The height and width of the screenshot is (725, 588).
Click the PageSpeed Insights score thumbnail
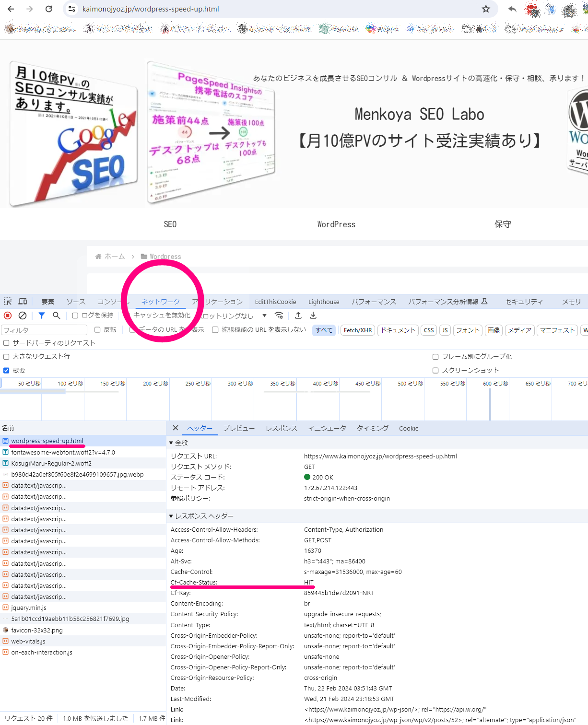click(211, 132)
